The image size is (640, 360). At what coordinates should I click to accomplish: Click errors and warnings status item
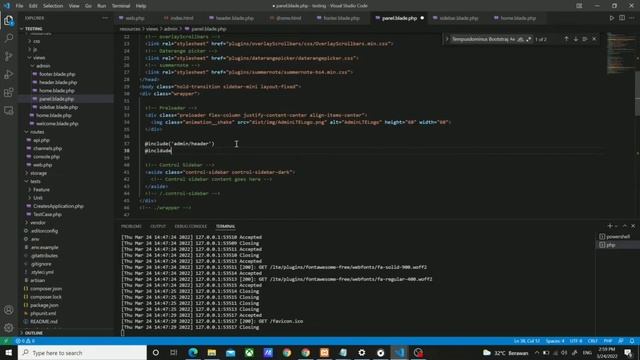click(25, 341)
